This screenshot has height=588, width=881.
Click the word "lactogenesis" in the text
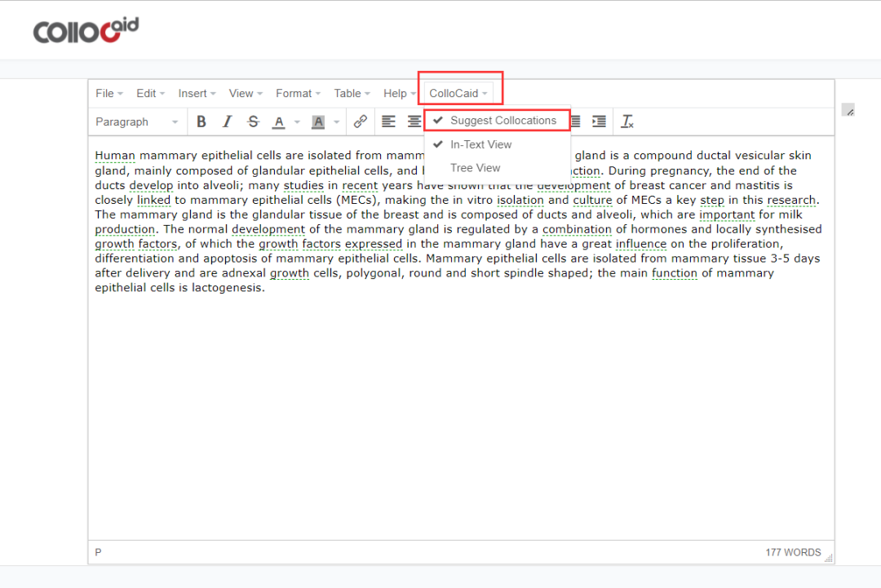tap(227, 288)
